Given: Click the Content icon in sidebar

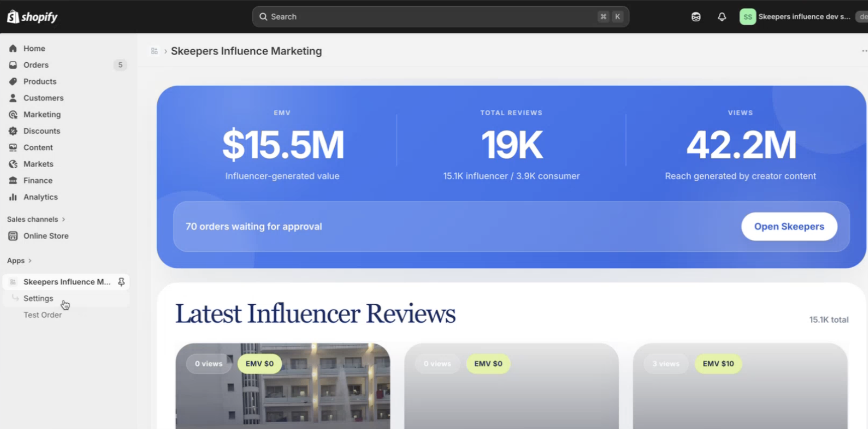Looking at the screenshot, I should click(x=13, y=147).
